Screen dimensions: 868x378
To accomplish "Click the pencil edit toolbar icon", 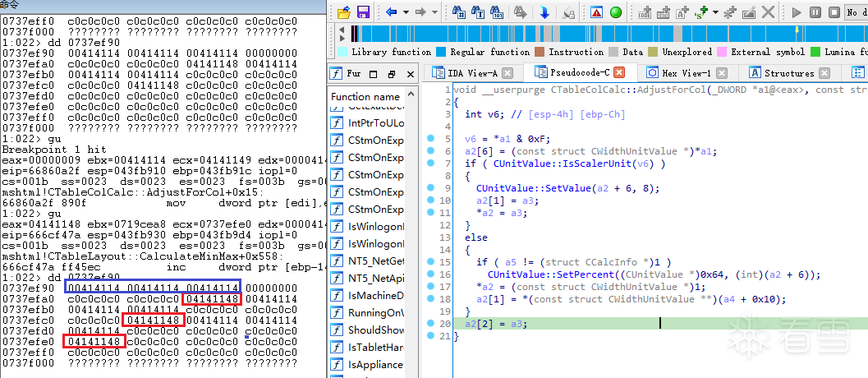I will click(750, 12).
